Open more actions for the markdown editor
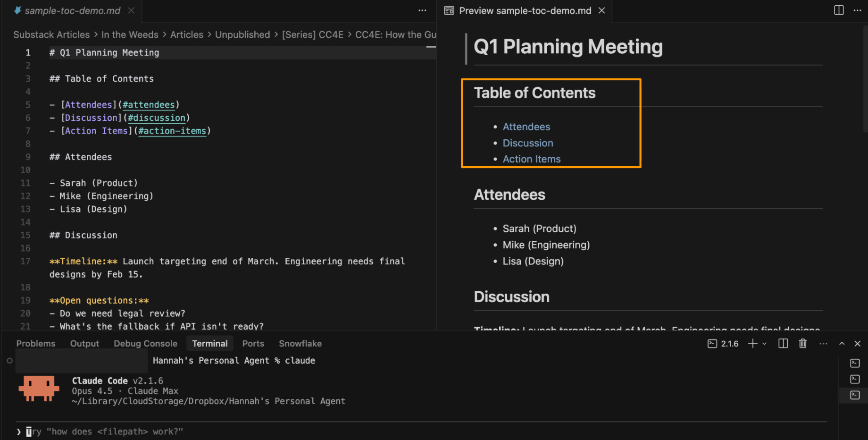 coord(422,10)
